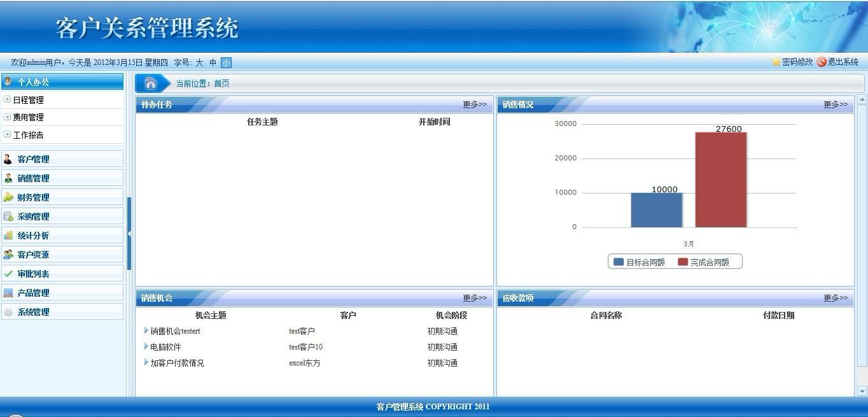Open 工作报告 menu item
The height and width of the screenshot is (417, 868).
29,135
